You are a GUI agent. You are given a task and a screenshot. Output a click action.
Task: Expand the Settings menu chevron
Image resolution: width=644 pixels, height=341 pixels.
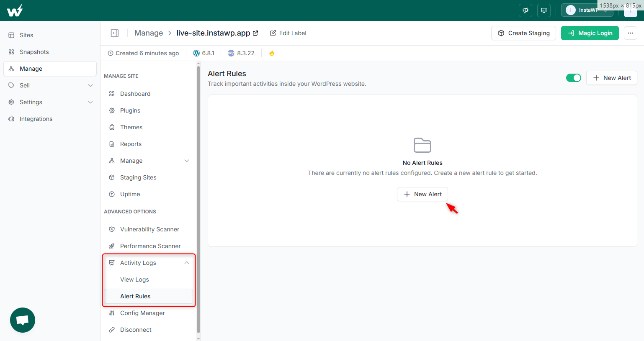coord(90,102)
